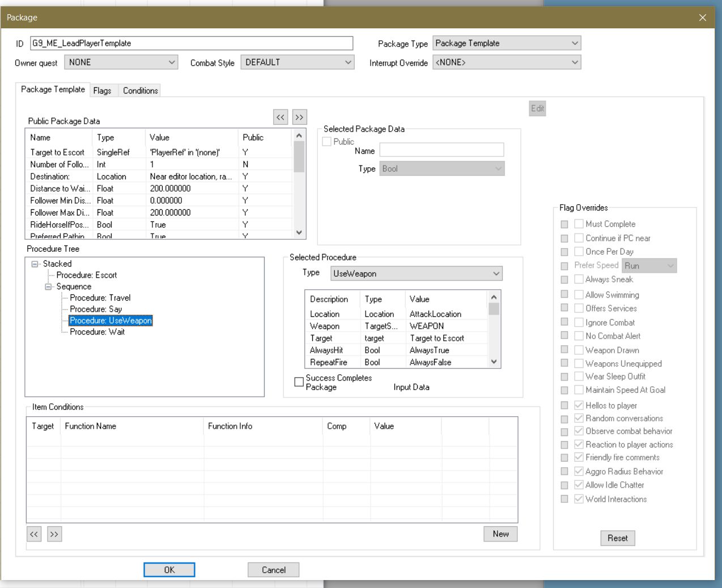This screenshot has width=722, height=588.
Task: Open the Package Type dropdown
Action: coord(574,43)
